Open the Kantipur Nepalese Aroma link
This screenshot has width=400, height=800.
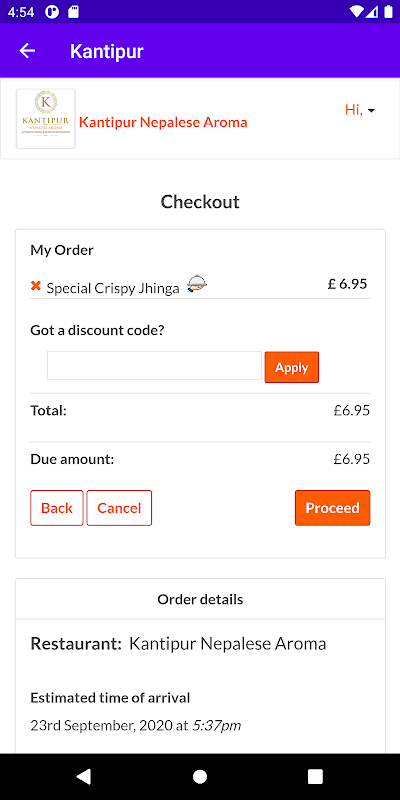coord(163,122)
